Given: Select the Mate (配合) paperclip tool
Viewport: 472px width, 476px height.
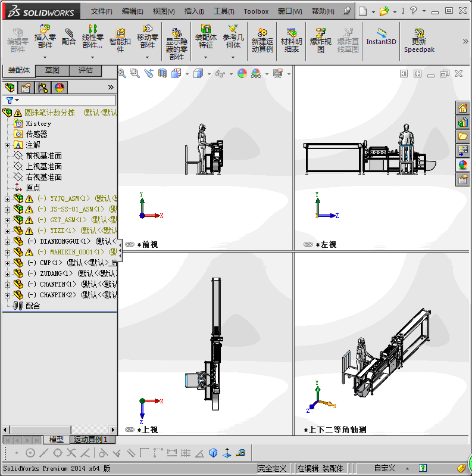Looking at the screenshot, I should point(69,37).
